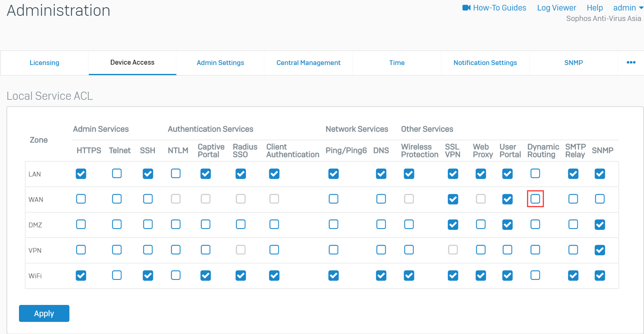
Task: Enable SSH for the WAN zone
Action: (x=148, y=199)
